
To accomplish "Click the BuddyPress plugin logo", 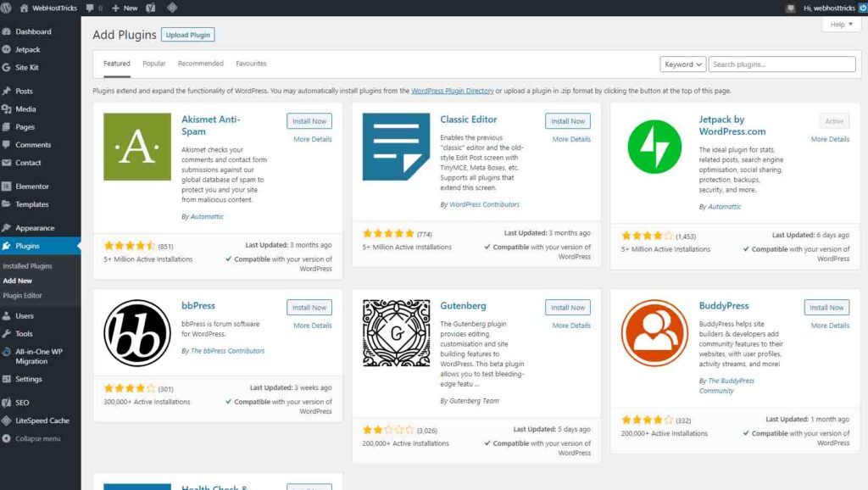I will coord(654,333).
